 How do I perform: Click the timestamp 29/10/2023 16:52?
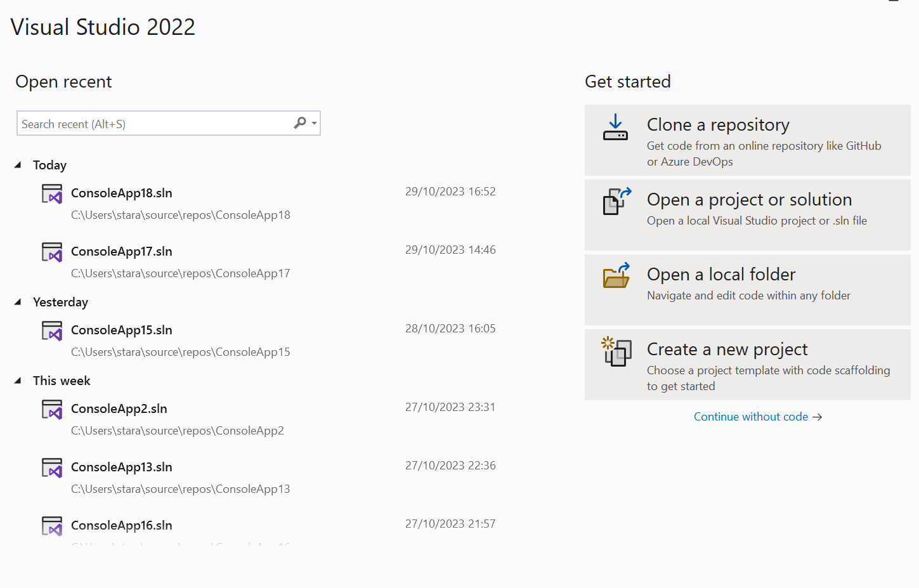tap(450, 192)
